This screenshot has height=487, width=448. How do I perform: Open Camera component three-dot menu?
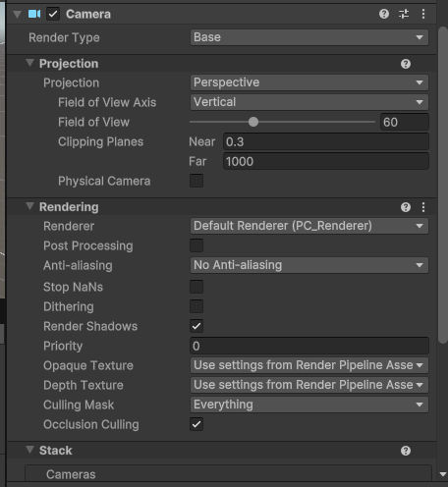point(423,14)
